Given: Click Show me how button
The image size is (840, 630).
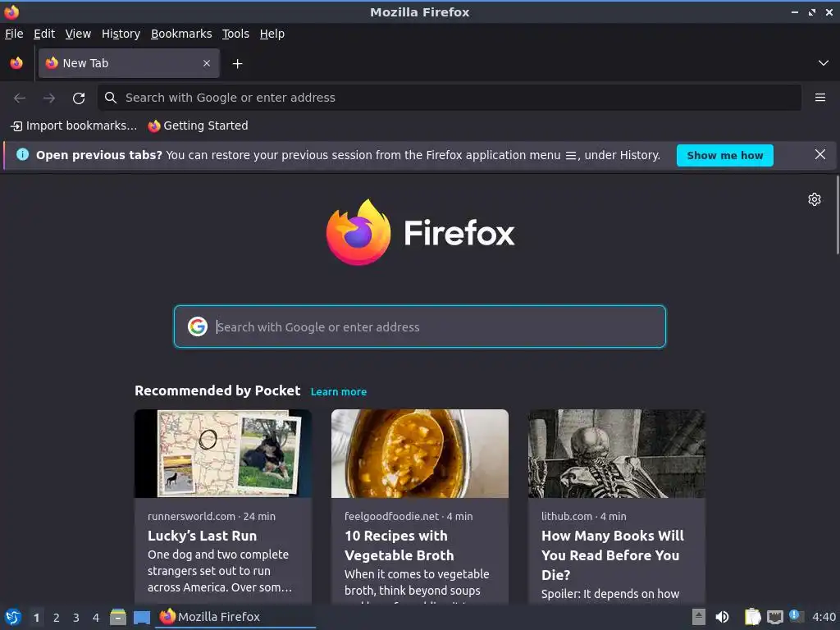Looking at the screenshot, I should (x=725, y=155).
